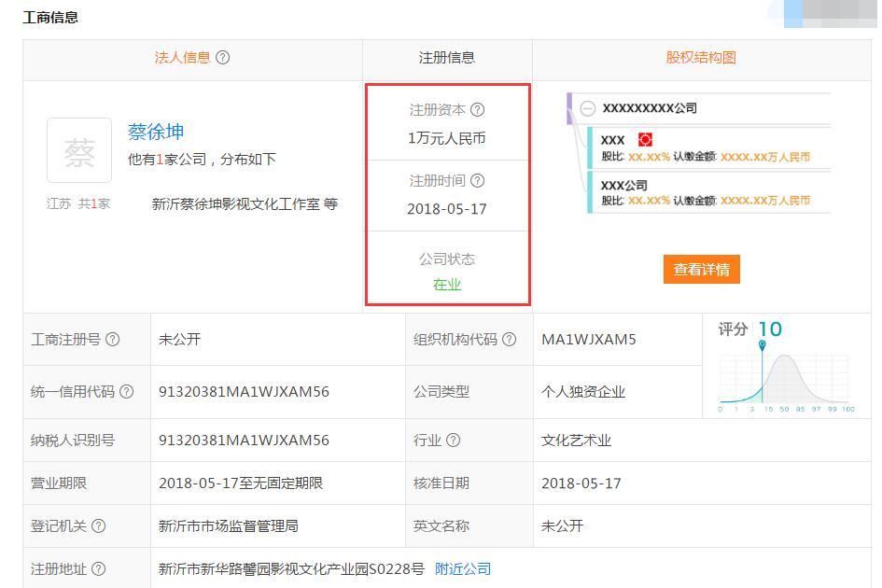Click the 营业期限 help icon
882x588 pixels.
[x=100, y=483]
